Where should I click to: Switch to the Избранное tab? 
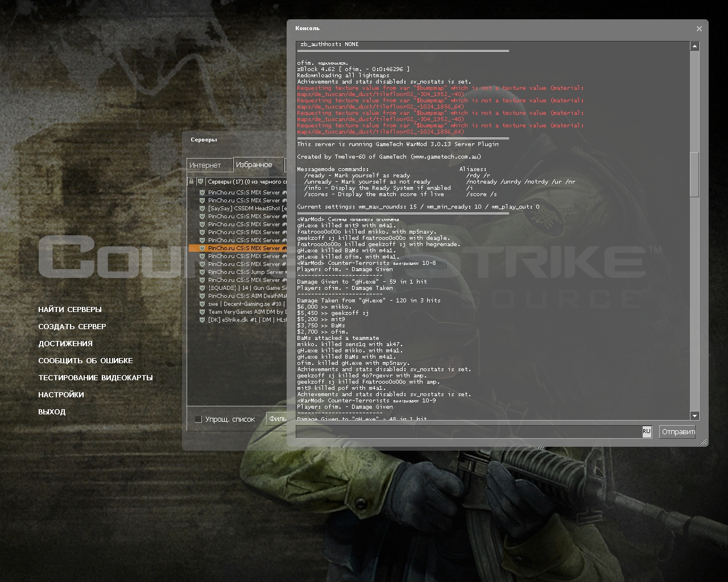tap(258, 164)
